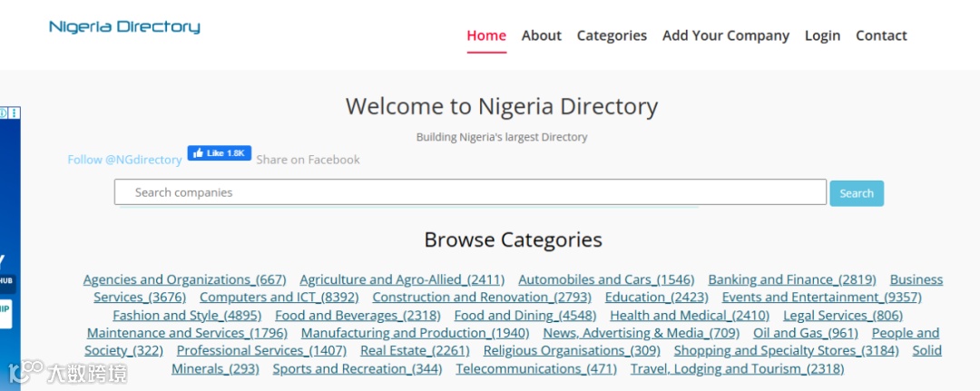Browse Oil and Gas (961) category
The height and width of the screenshot is (391, 980).
(x=806, y=333)
